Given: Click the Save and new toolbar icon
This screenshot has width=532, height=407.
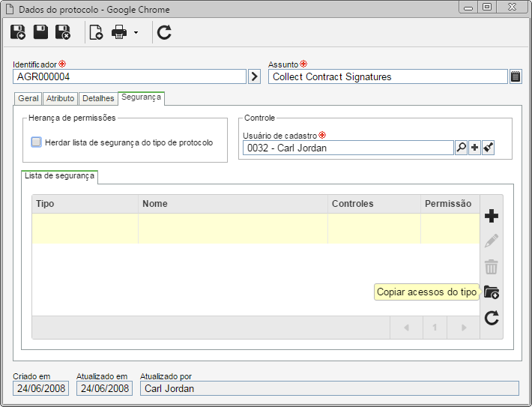Looking at the screenshot, I should tap(18, 32).
